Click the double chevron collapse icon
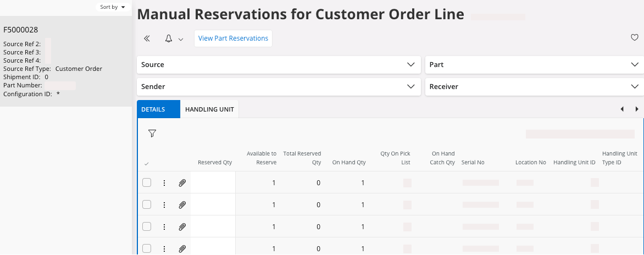644x255 pixels. [147, 38]
